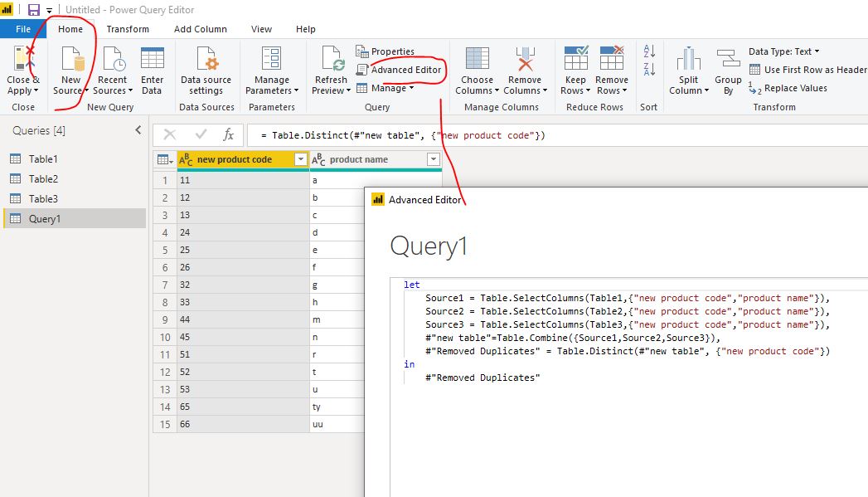
Task: Open query Properties
Action: tap(386, 51)
